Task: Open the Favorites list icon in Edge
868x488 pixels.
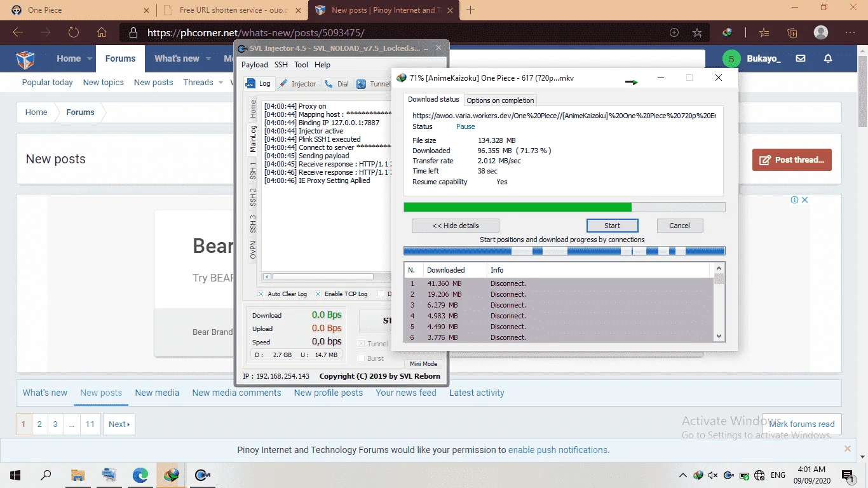Action: click(x=764, y=32)
